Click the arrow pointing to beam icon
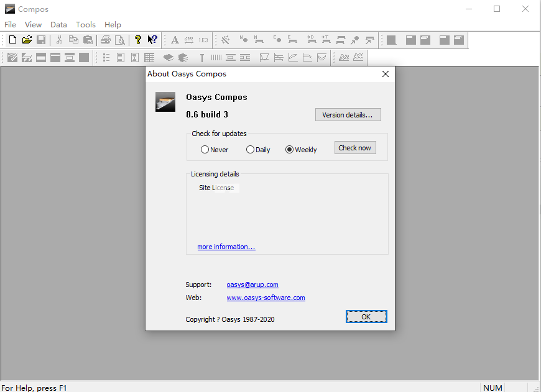Screen dimensions: 541x392 [369, 40]
